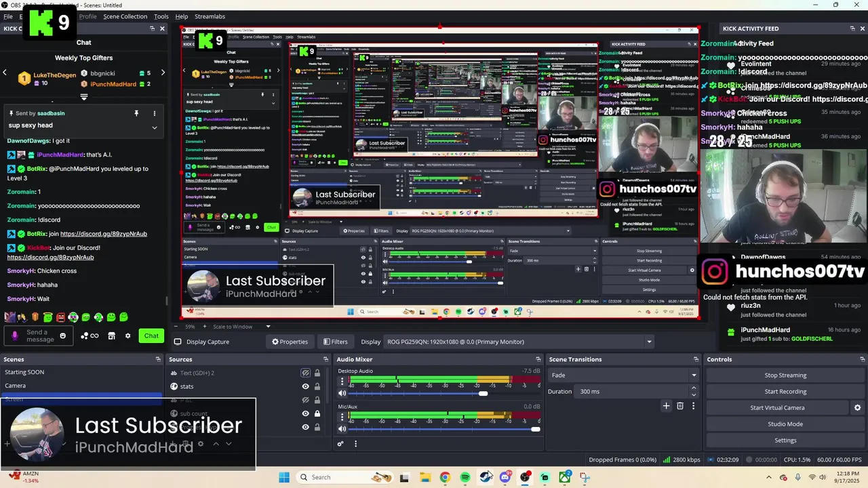Open the preview scale dropdown arrow

(269, 327)
